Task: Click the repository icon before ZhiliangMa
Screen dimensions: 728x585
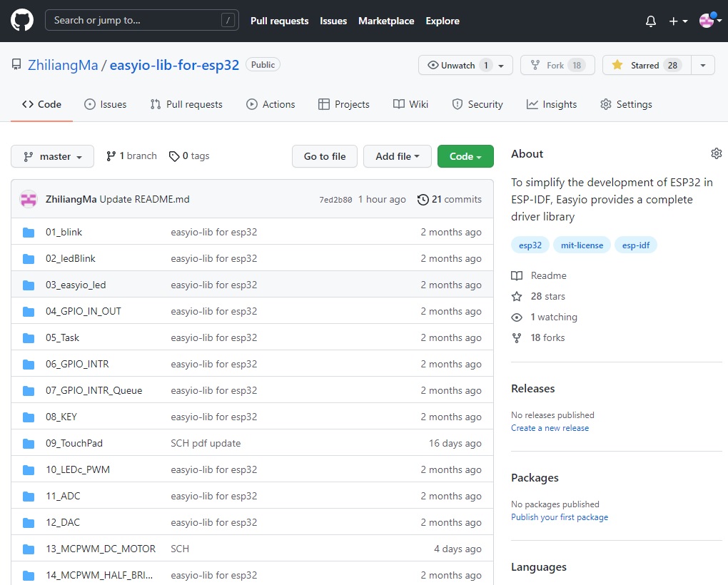Action: tap(16, 64)
